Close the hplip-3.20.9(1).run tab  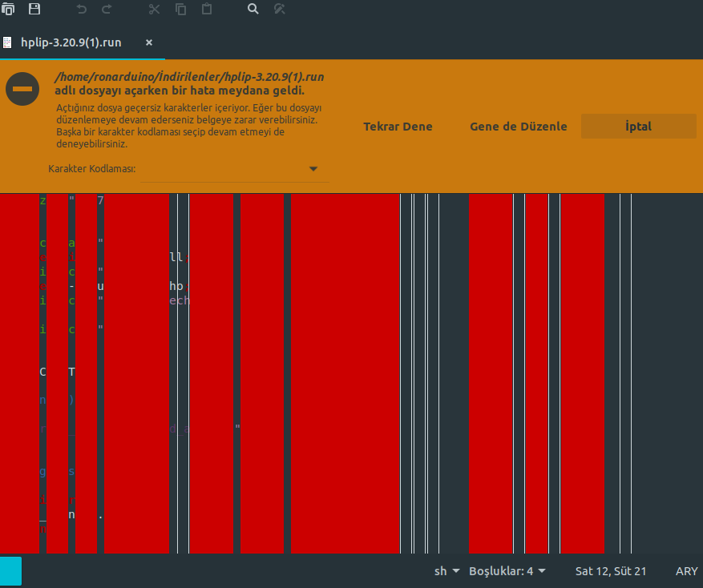tap(148, 42)
